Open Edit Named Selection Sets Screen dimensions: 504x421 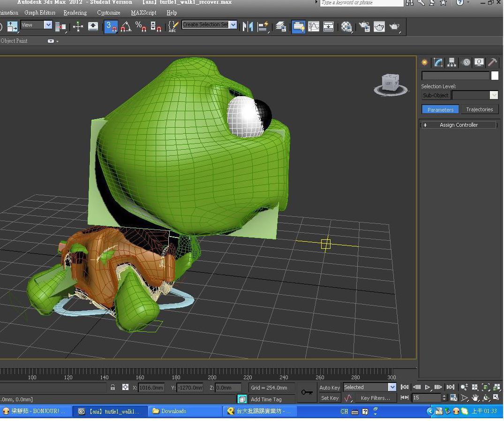click(173, 26)
